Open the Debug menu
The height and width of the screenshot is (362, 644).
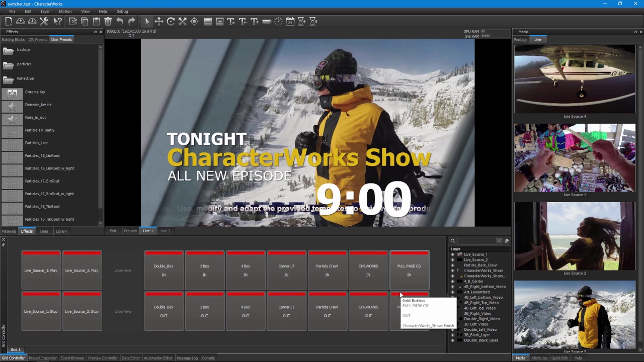click(x=122, y=11)
